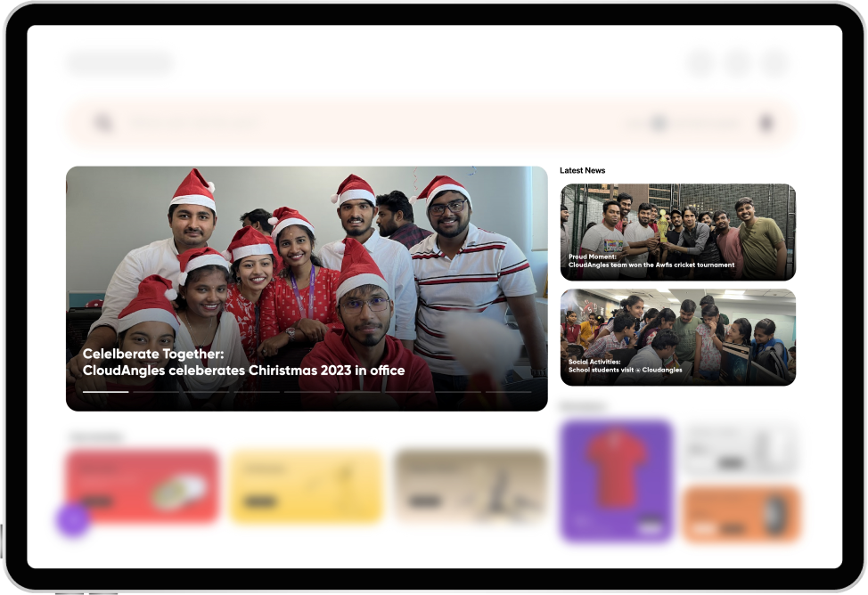
Task: Click the blurred magnifier search icon
Action: point(103,122)
